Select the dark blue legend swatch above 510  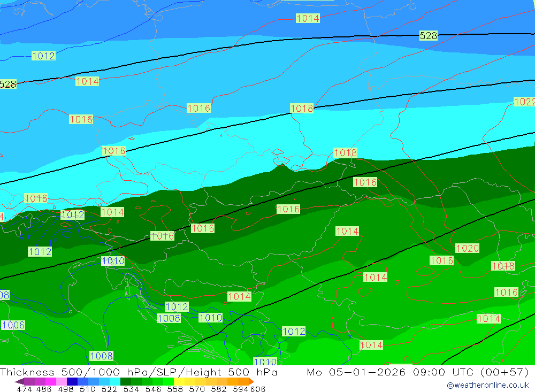(x=72, y=381)
